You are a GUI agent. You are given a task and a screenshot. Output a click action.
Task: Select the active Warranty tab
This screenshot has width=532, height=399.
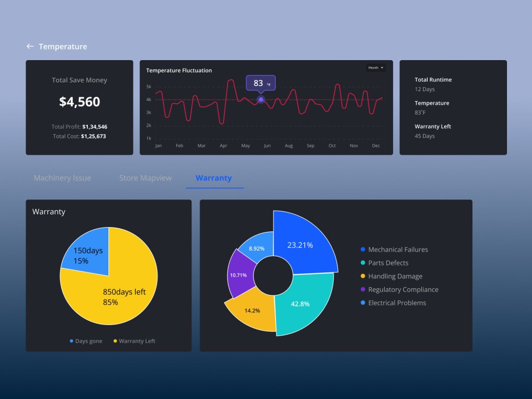214,178
